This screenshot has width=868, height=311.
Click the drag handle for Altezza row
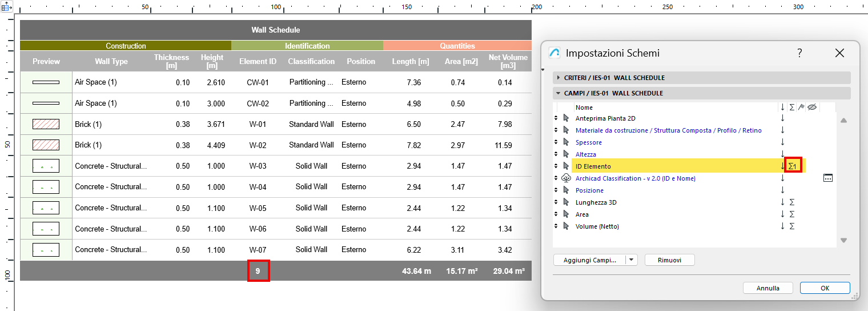tap(556, 154)
